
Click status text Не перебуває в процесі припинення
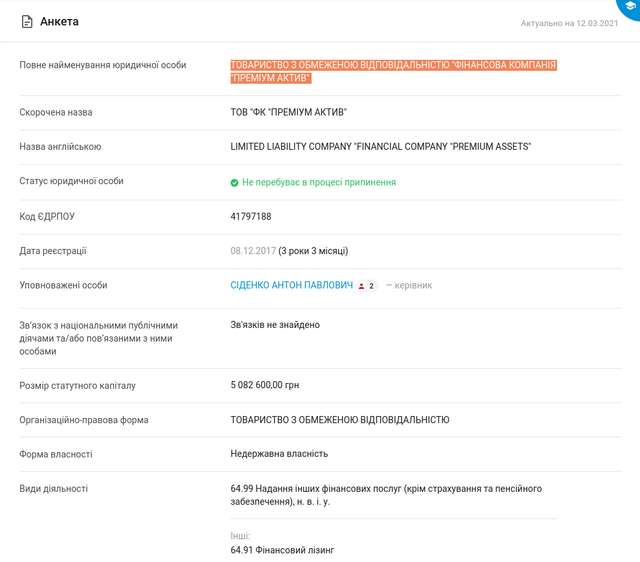319,182
